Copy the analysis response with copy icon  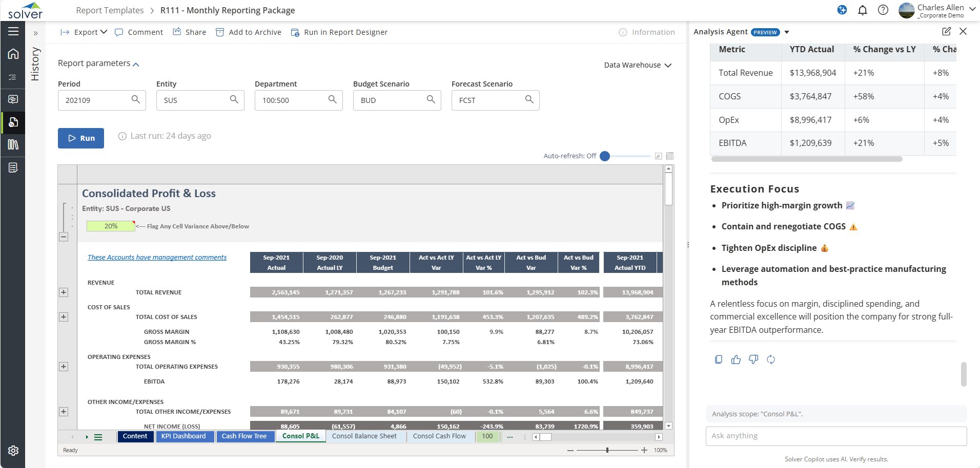point(719,359)
